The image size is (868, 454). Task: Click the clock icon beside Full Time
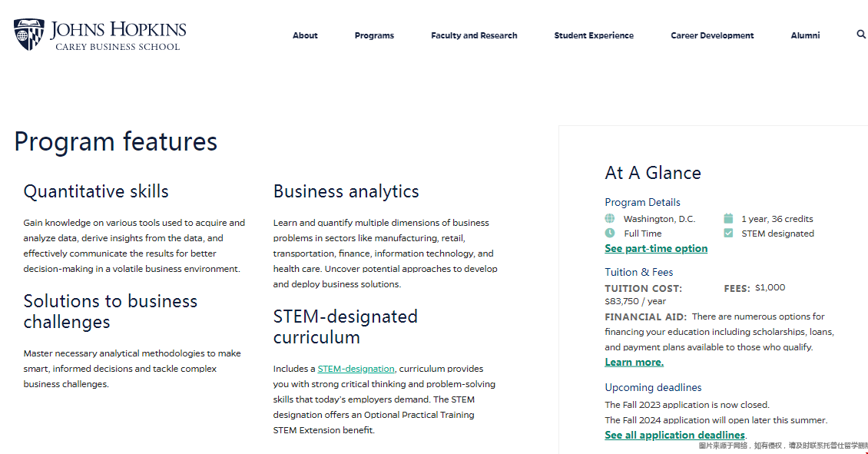(x=610, y=233)
